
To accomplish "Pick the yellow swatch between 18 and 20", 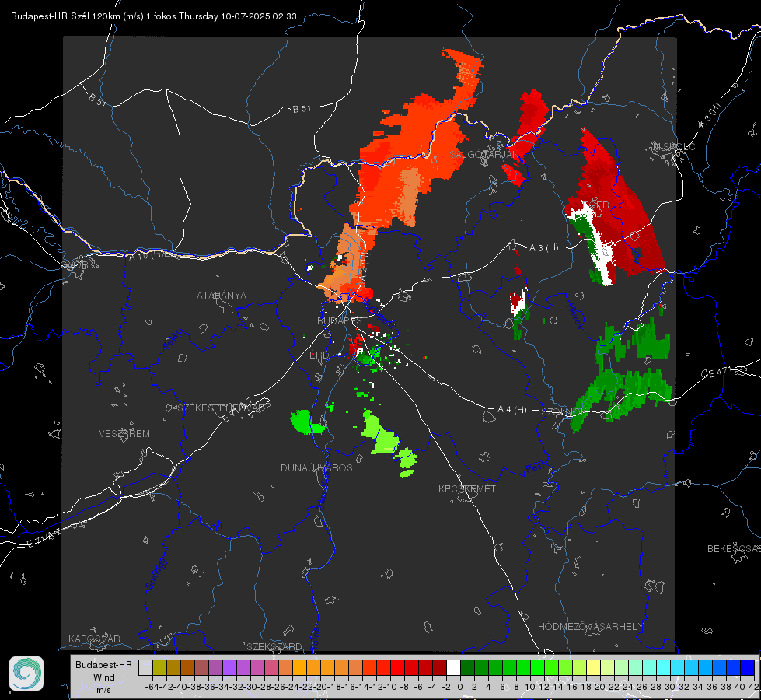I will click(x=593, y=667).
